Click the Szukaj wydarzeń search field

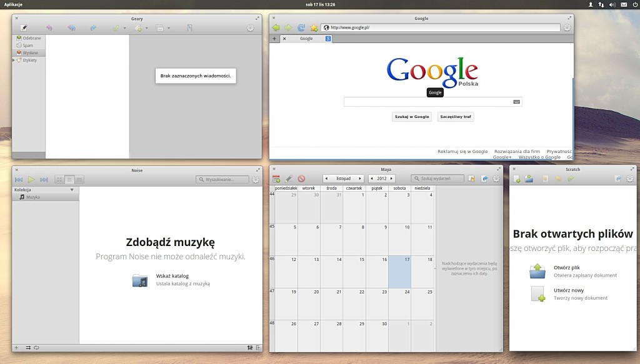point(437,179)
